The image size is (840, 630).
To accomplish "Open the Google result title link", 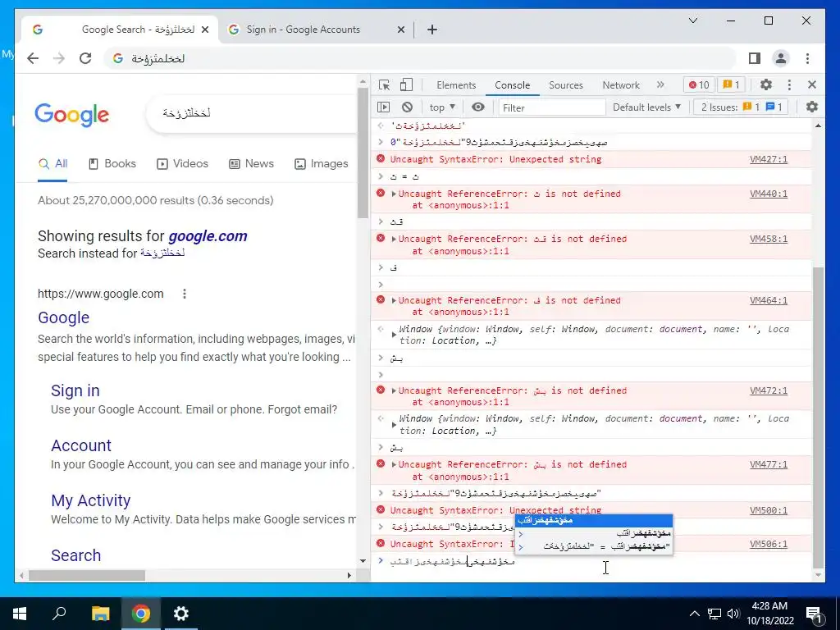I will tap(63, 317).
